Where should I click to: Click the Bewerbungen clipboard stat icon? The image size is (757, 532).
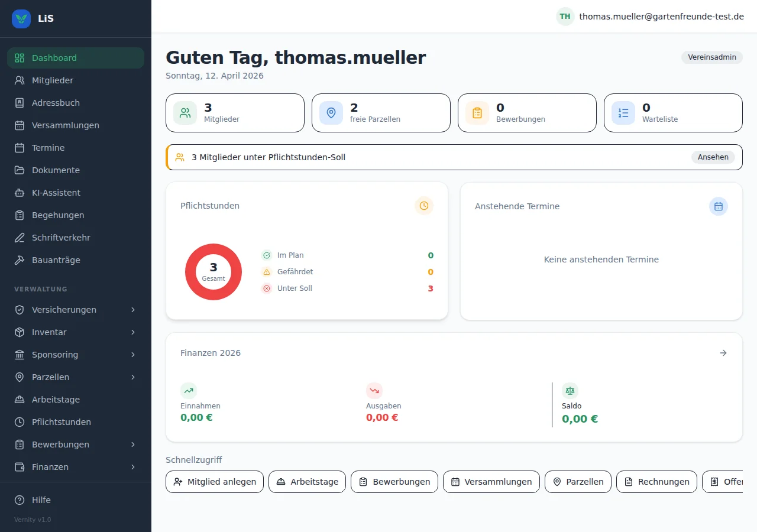[x=477, y=113]
